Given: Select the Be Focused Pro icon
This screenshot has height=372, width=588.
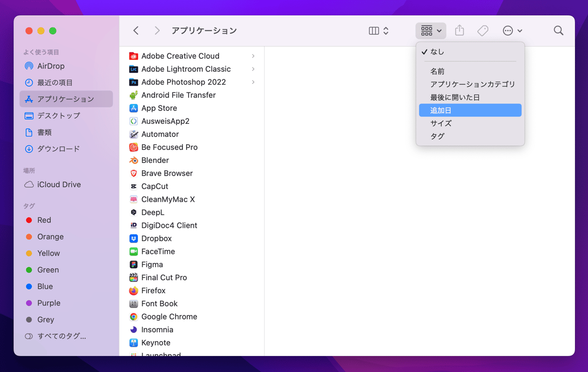Looking at the screenshot, I should tap(133, 147).
